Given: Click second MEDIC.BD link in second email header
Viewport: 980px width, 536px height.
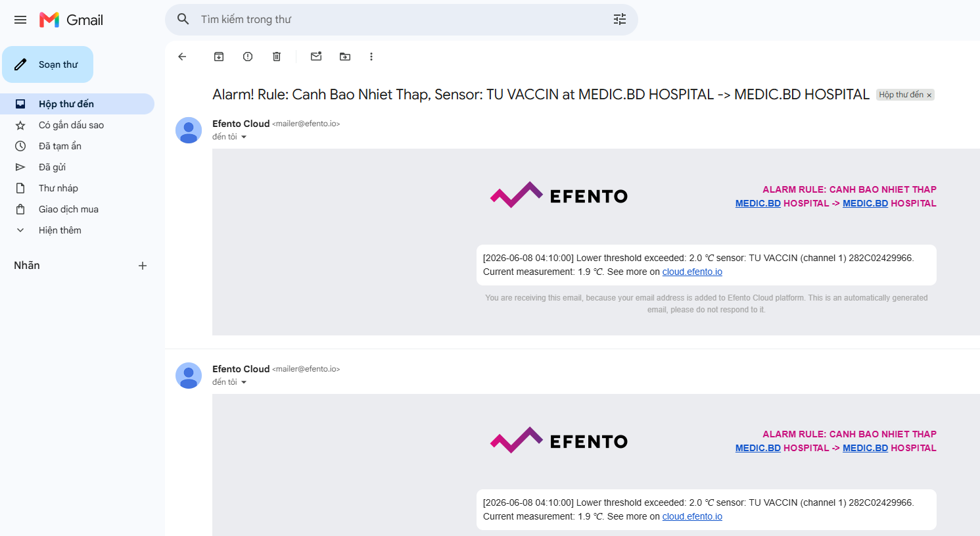Looking at the screenshot, I should (x=865, y=448).
